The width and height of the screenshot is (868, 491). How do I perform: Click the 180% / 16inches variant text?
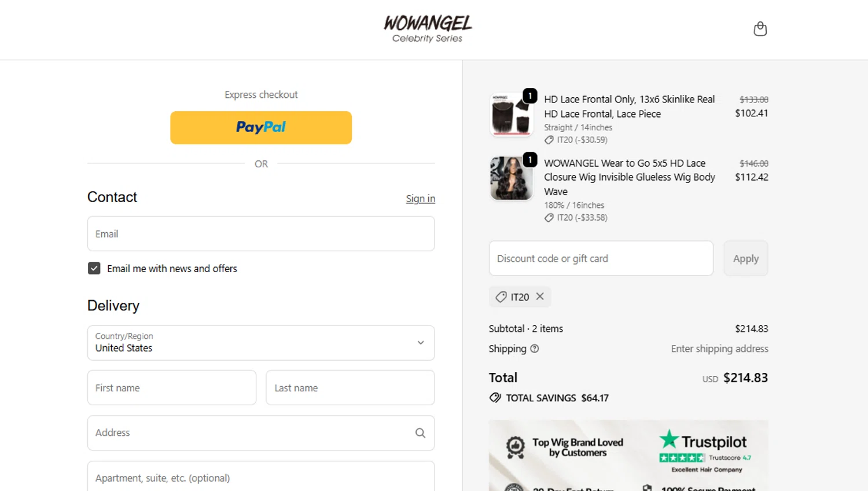point(574,205)
